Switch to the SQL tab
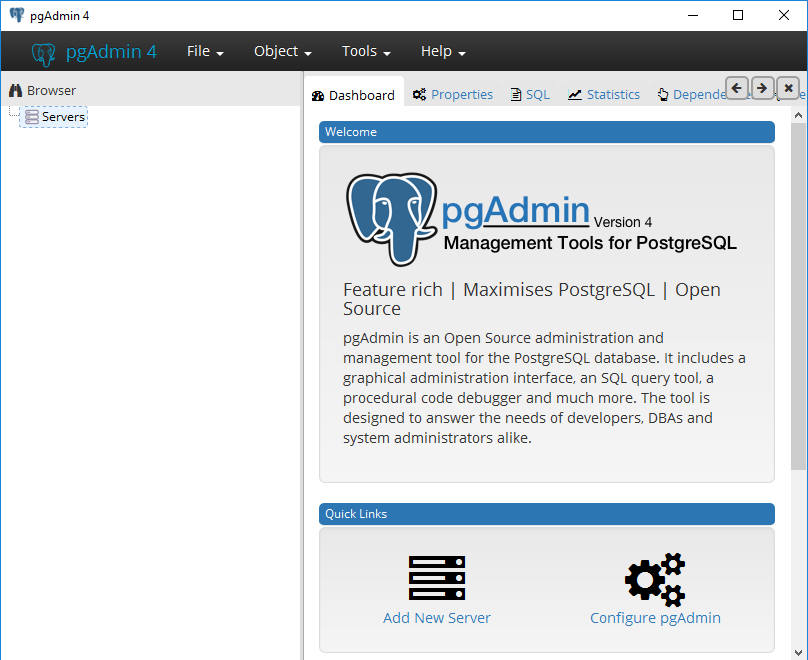This screenshot has width=808, height=660. [530, 95]
